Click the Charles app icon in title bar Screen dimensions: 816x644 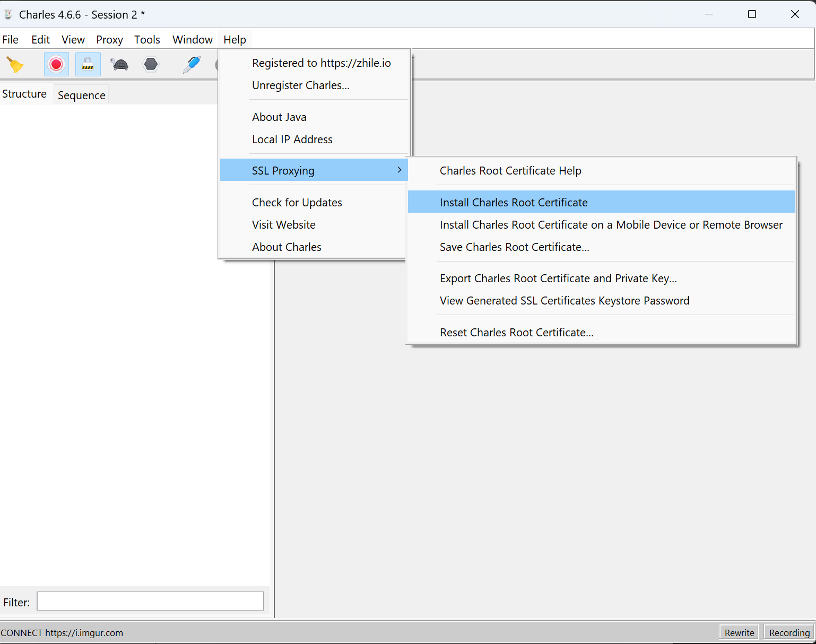point(8,14)
